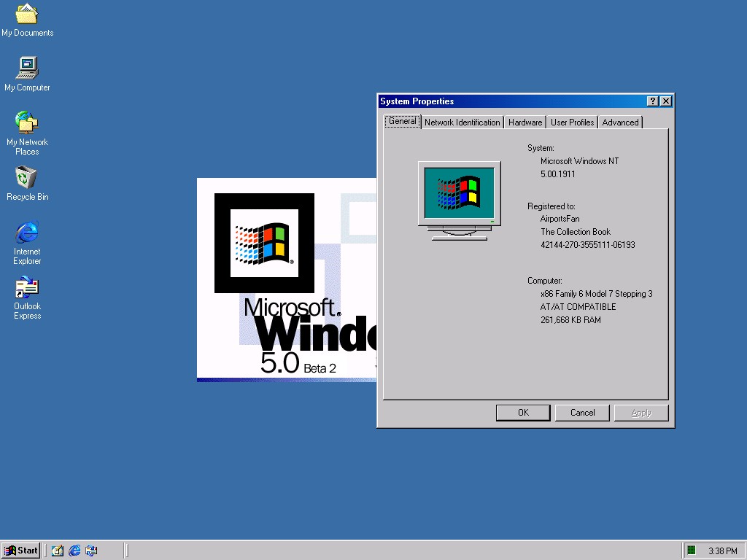
Task: Click the 'Computer:' label
Action: click(x=544, y=281)
